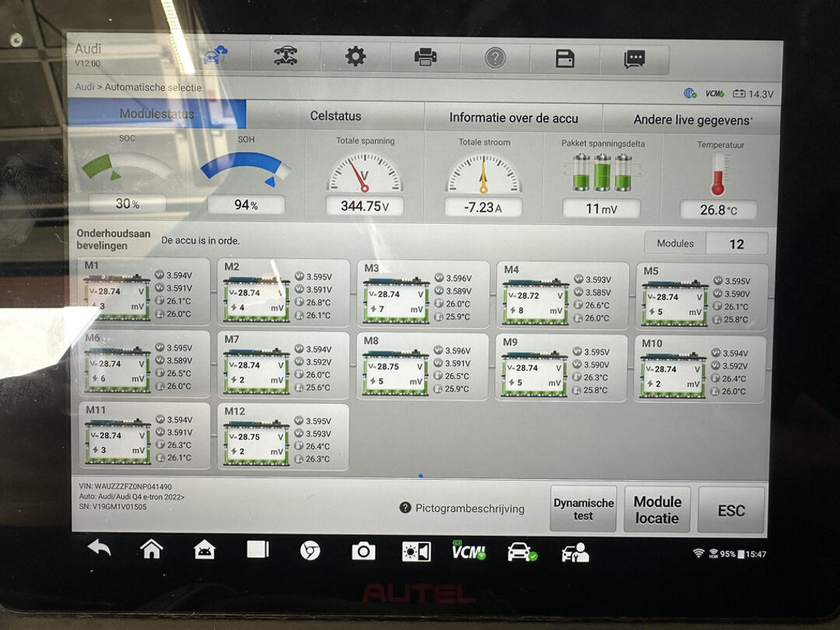Viewport: 840px width, 630px height.
Task: Click the Temperatuur thermometer graphic
Action: click(x=719, y=175)
